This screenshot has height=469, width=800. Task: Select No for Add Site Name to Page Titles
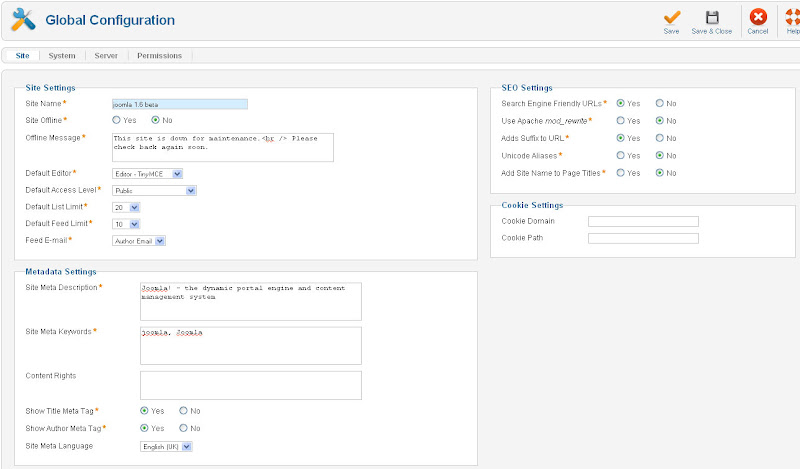coord(659,172)
